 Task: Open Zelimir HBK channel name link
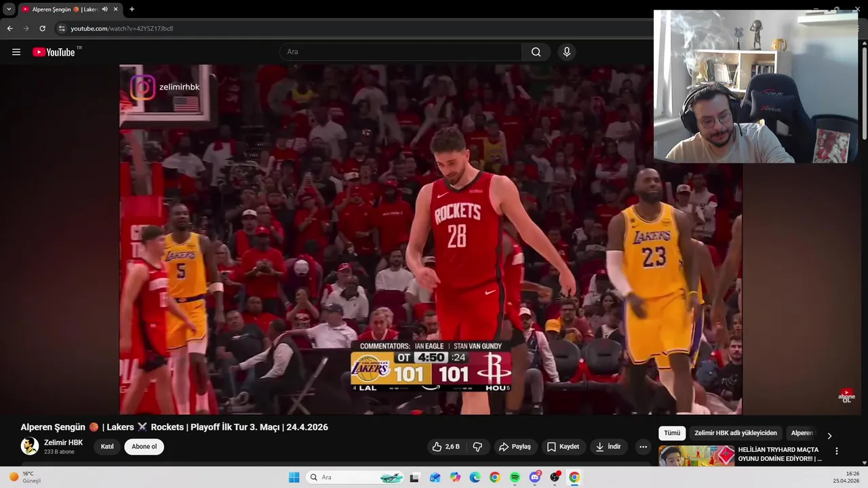[x=63, y=443]
